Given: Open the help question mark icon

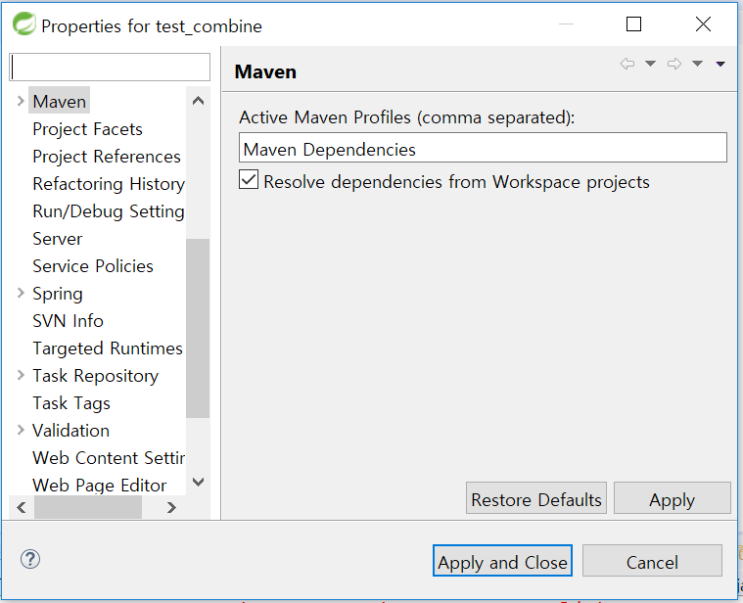Looking at the screenshot, I should (x=30, y=559).
